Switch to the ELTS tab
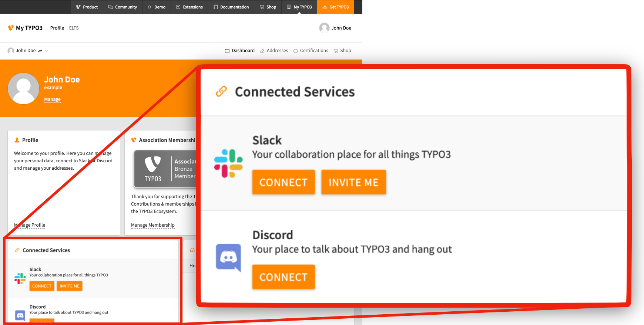The image size is (644, 325). 74,28
